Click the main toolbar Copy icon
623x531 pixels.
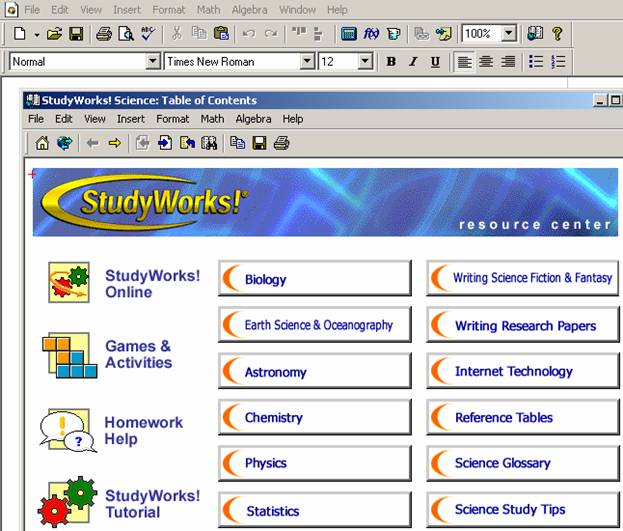tap(199, 34)
